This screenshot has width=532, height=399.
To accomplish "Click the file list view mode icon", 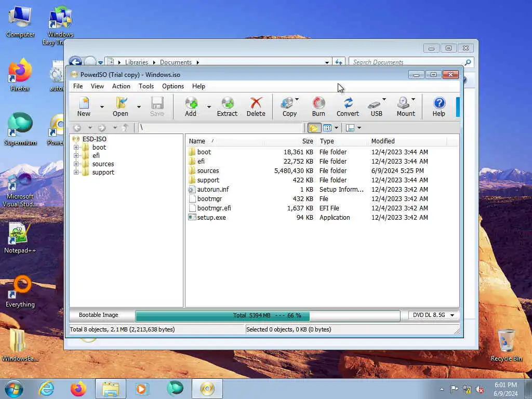I will [327, 128].
